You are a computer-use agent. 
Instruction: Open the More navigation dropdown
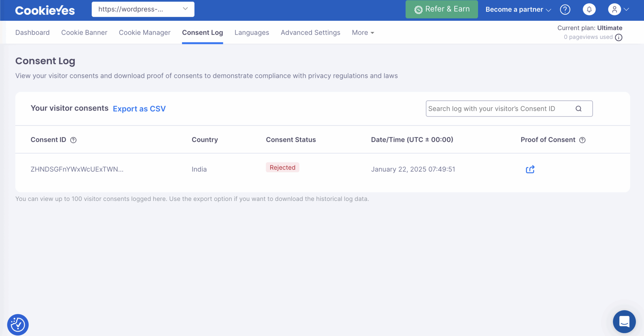coord(363,32)
